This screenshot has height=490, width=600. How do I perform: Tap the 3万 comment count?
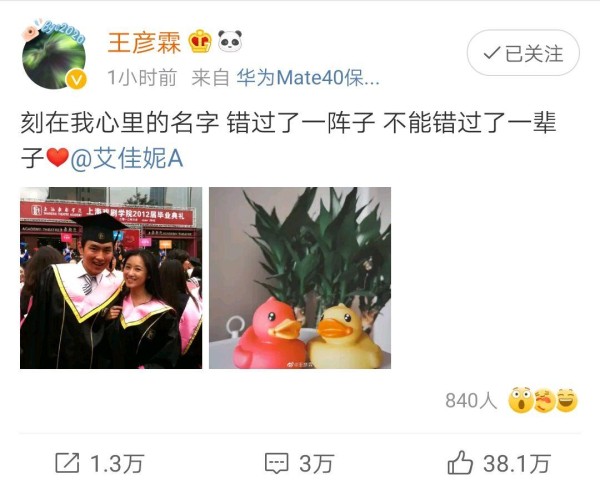[x=317, y=464]
